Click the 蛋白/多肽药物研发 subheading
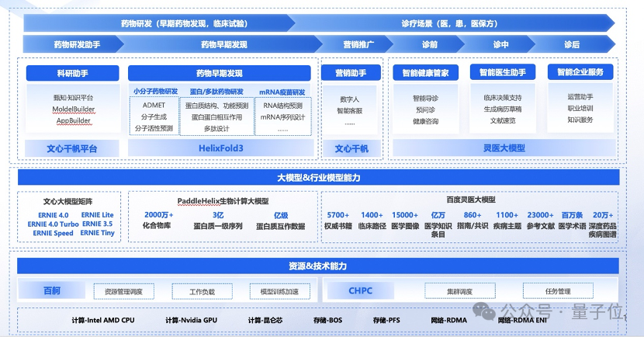 coord(216,91)
